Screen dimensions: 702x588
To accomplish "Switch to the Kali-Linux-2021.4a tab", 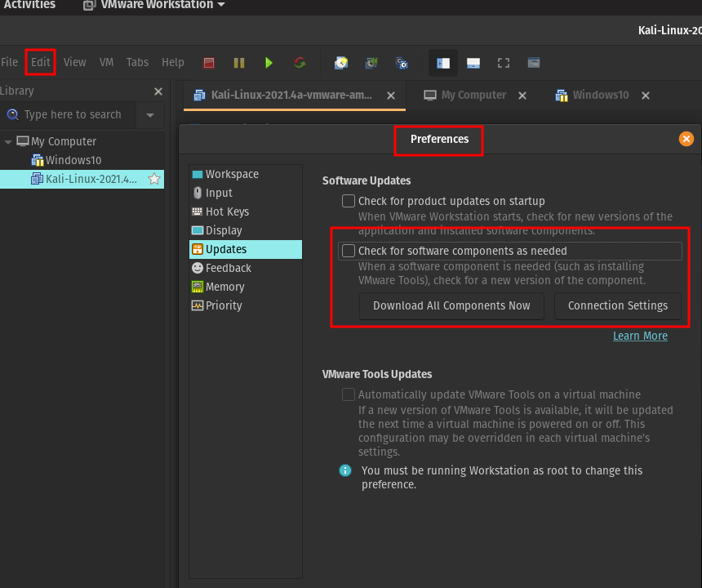I will click(x=294, y=96).
